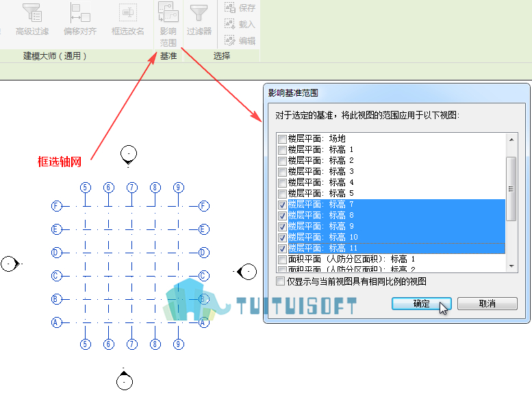Check the 楼层平面: 场地 checkbox
The height and width of the screenshot is (395, 532).
point(282,139)
